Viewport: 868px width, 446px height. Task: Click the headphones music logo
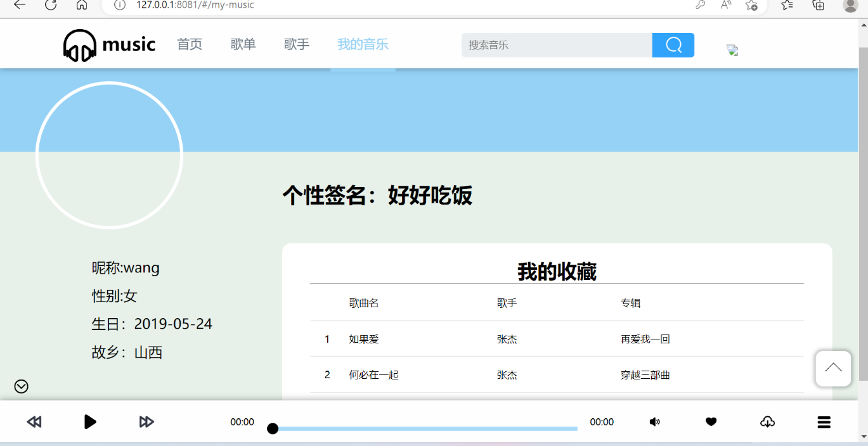[109, 45]
